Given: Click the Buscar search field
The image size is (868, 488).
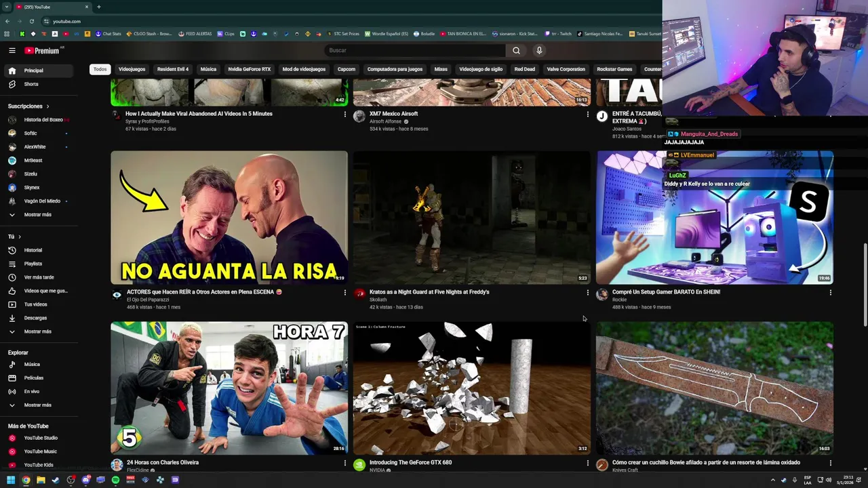Looking at the screenshot, I should tap(414, 50).
